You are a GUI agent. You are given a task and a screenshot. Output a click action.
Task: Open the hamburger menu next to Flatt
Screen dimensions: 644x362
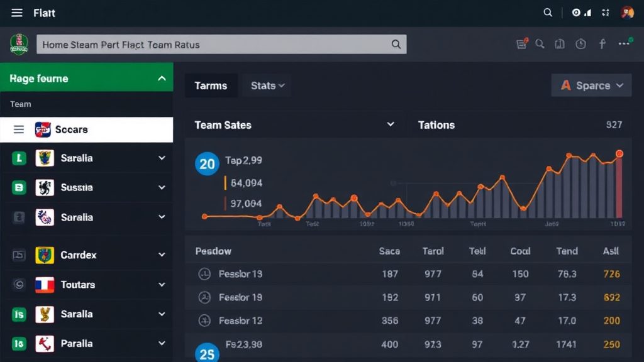click(17, 13)
